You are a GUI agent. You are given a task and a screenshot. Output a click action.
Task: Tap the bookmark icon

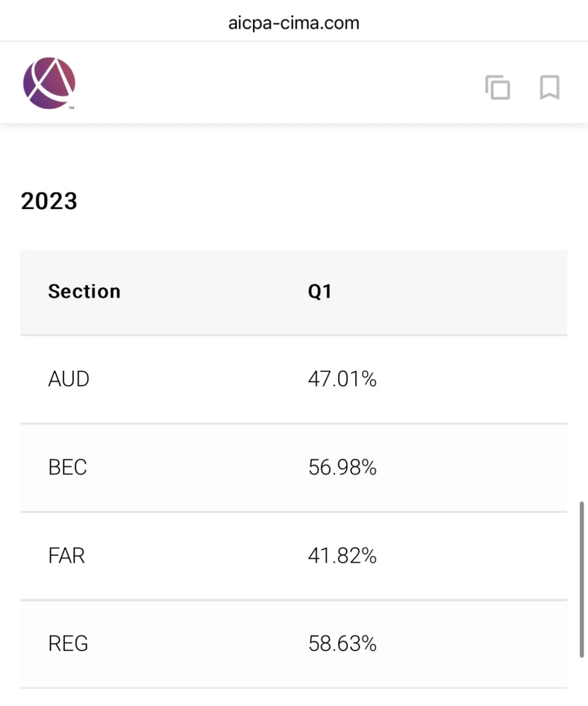click(549, 87)
